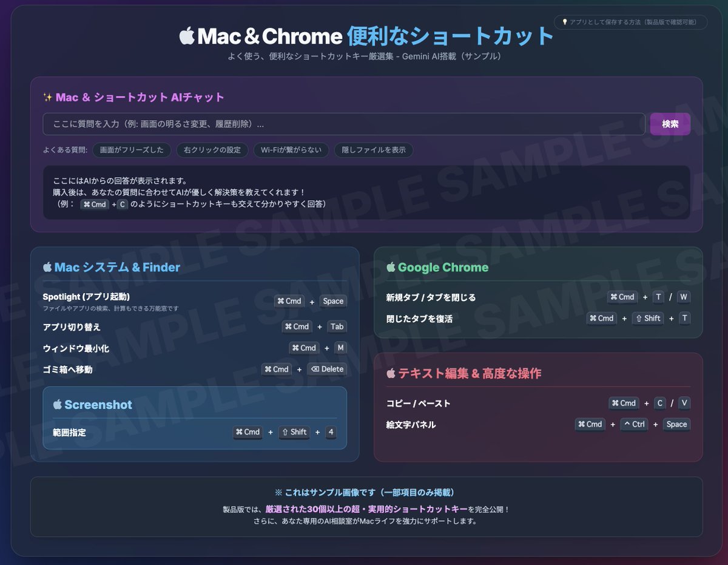Click the Space key in 絵文字パネル row
Image resolution: width=728 pixels, height=565 pixels.
676,424
